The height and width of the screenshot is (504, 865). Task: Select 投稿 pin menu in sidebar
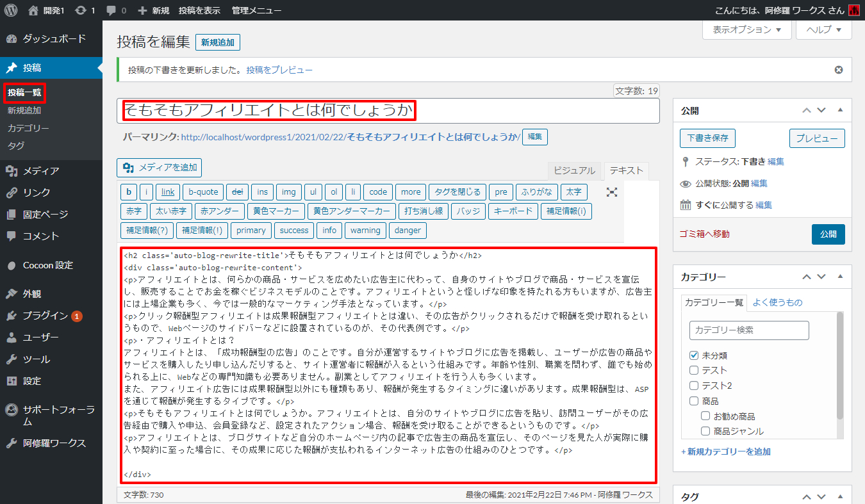coord(51,68)
